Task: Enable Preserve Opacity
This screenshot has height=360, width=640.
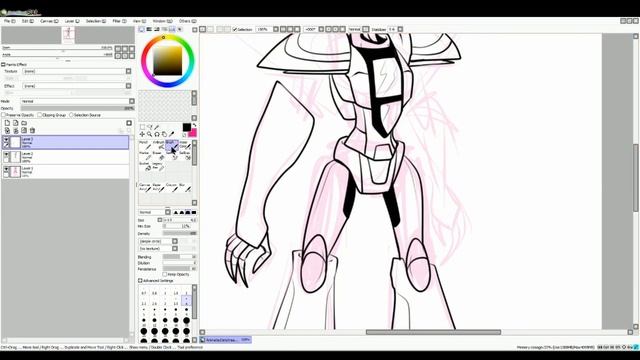Action: point(3,115)
